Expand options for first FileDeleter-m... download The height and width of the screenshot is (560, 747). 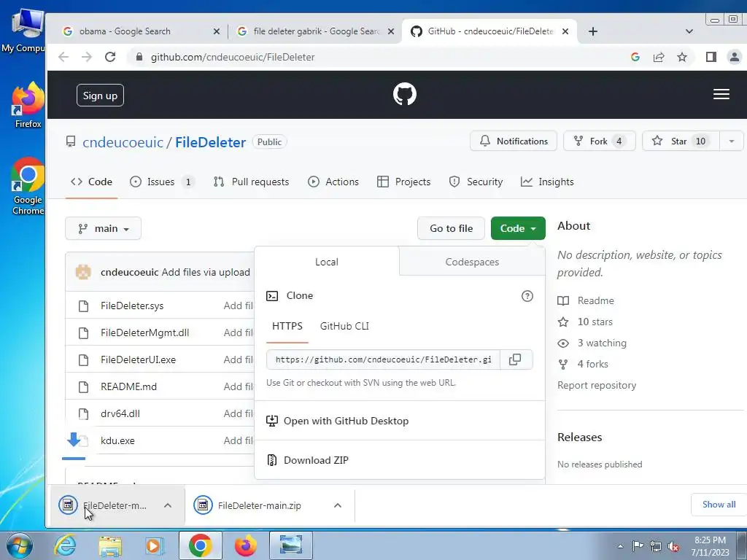(x=168, y=506)
